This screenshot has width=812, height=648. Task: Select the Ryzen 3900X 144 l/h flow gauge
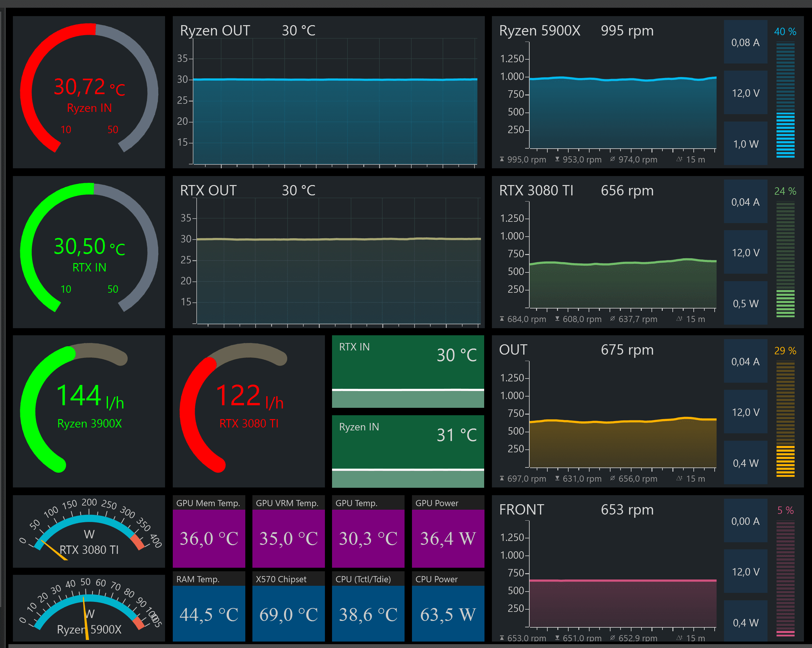tap(89, 411)
